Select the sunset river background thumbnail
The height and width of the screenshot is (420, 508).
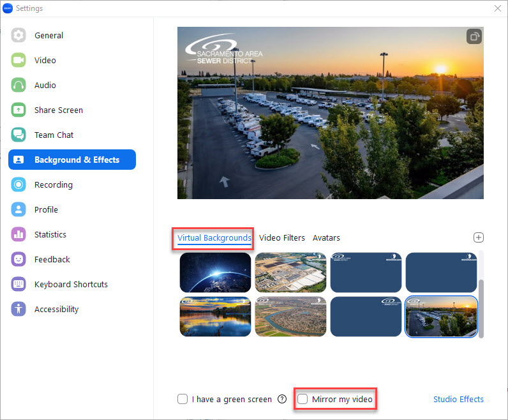216,317
